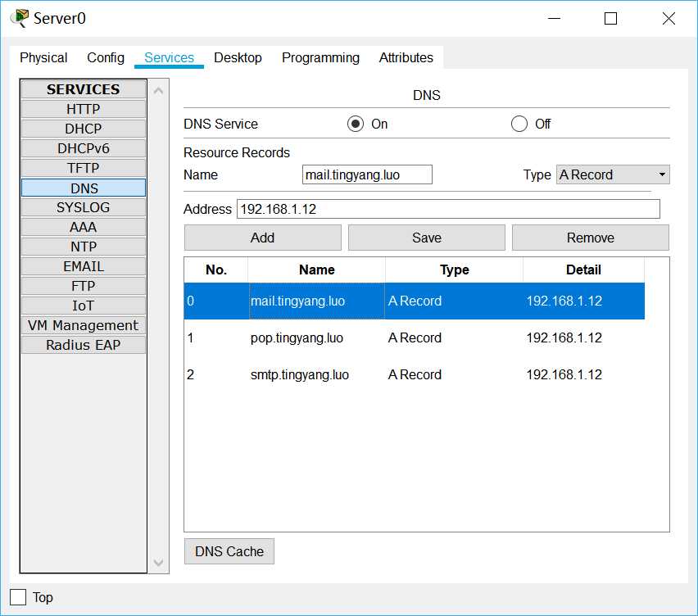Click the services list scroll up arrow

coord(158,91)
